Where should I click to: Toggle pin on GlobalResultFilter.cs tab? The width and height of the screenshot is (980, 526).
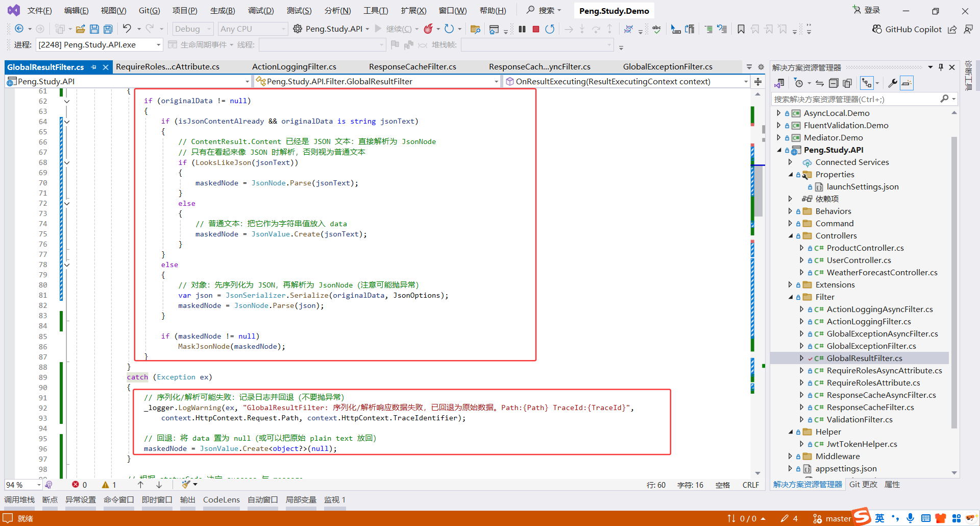(93, 67)
